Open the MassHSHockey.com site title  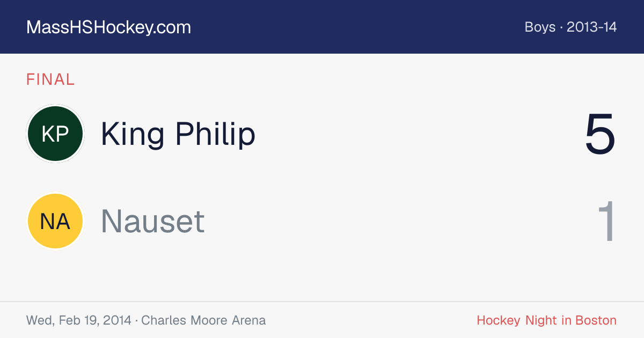(108, 27)
